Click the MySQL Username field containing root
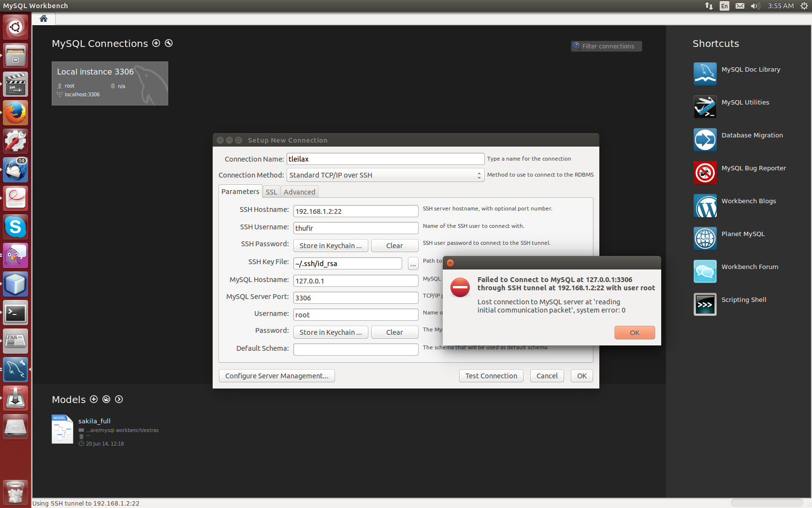Screen dimensions: 812x508 point(356,315)
